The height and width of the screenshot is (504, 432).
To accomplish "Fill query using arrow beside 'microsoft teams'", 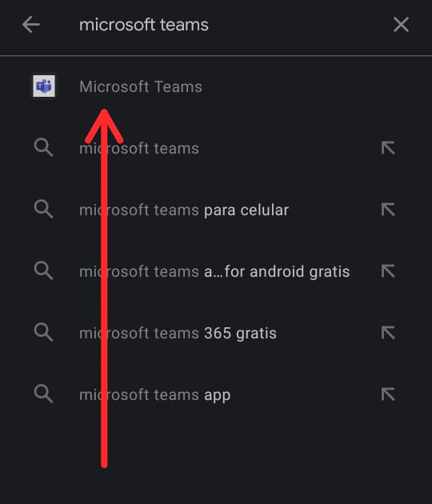I will [388, 148].
